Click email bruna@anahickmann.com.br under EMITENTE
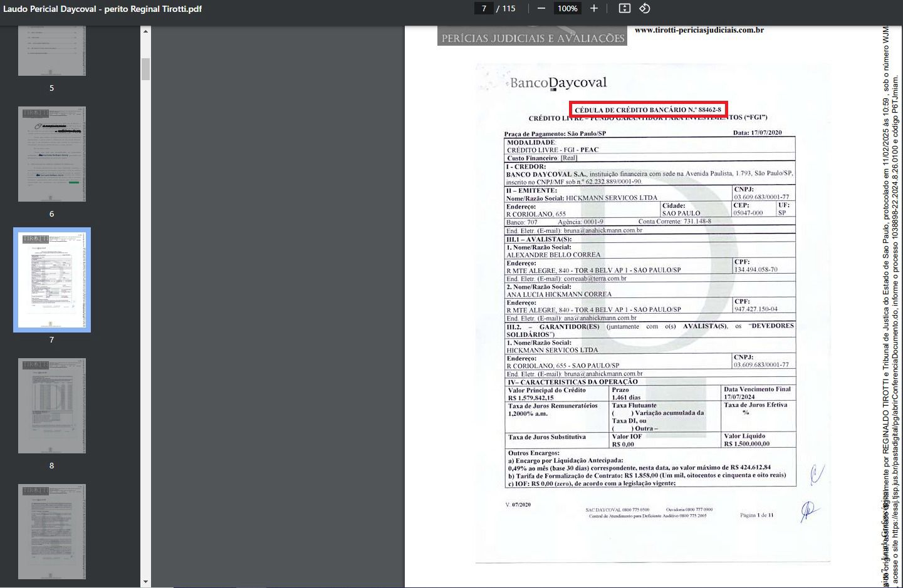903x588 pixels. pos(603,230)
